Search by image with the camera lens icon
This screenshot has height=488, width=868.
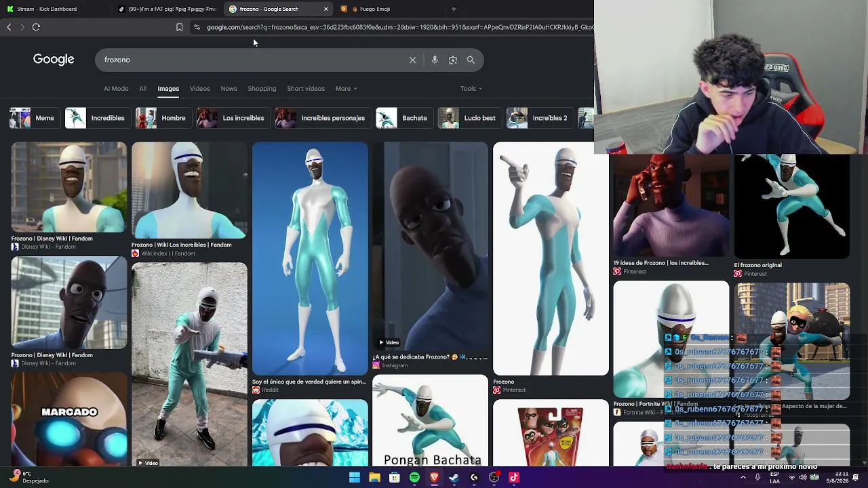[453, 60]
